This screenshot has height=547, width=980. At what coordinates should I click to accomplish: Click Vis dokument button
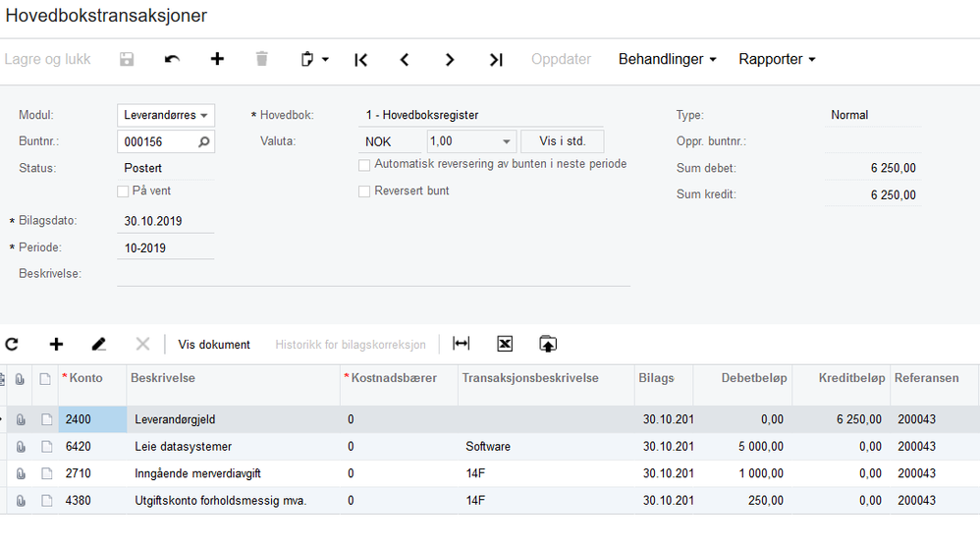[x=214, y=345]
